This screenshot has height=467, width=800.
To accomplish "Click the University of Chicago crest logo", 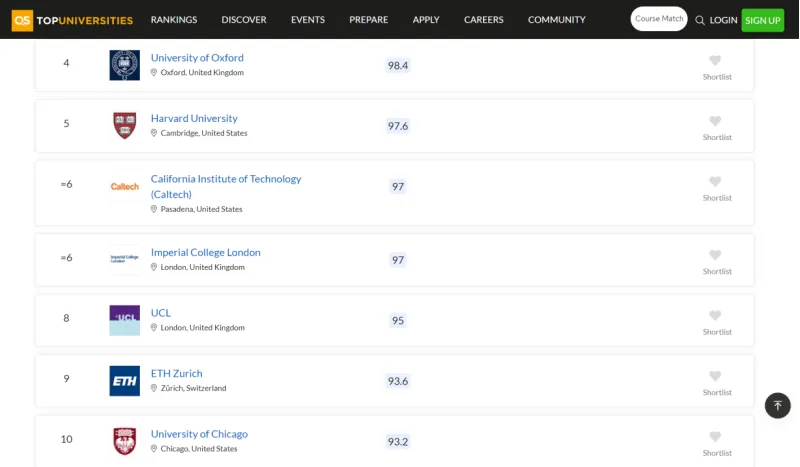I will coord(125,441).
